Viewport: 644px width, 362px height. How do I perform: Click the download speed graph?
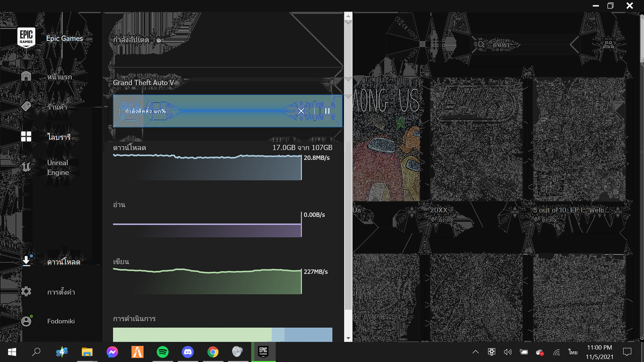(x=207, y=167)
